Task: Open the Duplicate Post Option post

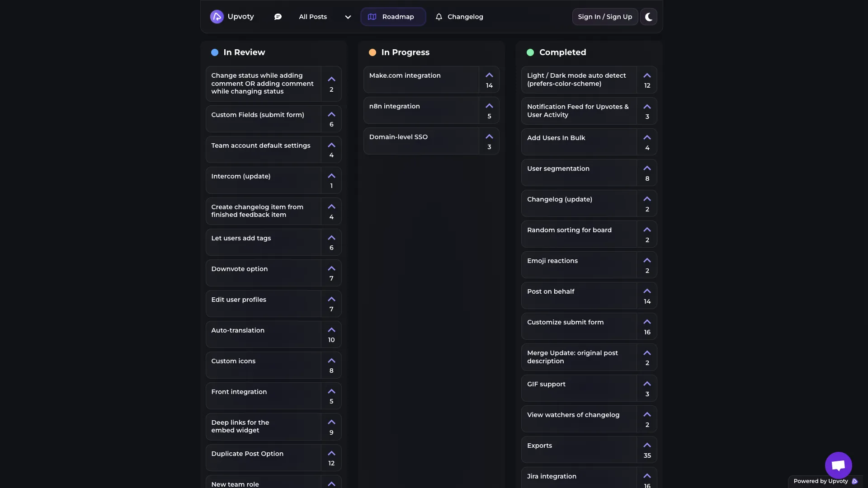Action: (x=247, y=454)
